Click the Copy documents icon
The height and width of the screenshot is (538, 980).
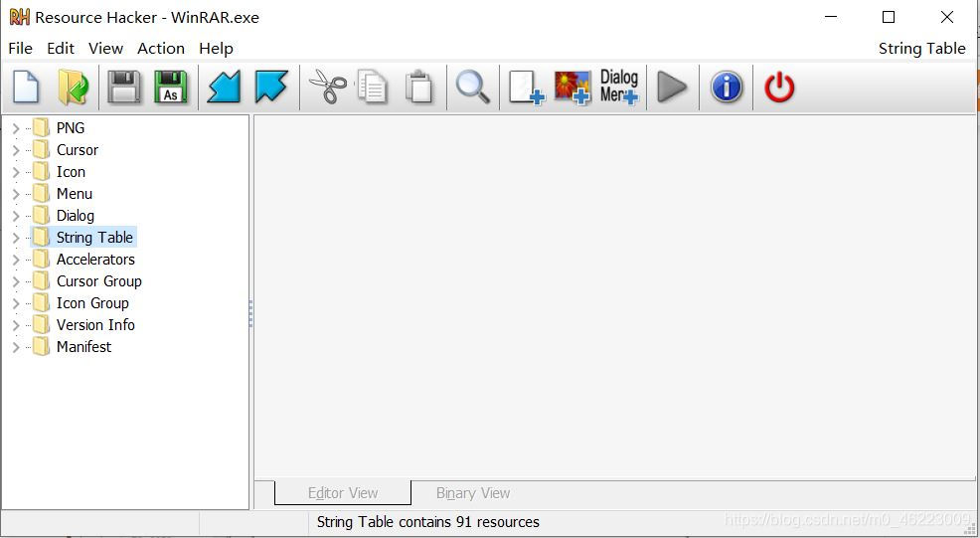click(373, 87)
